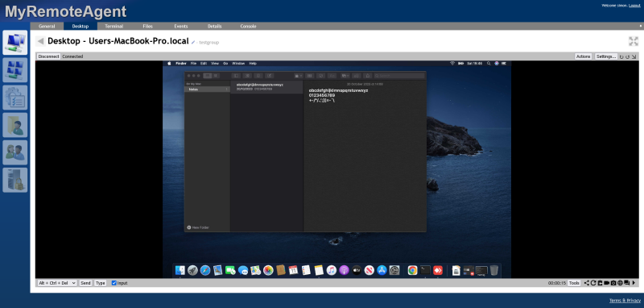
Task: Click the Terms & Privacy link
Action: pos(625,300)
